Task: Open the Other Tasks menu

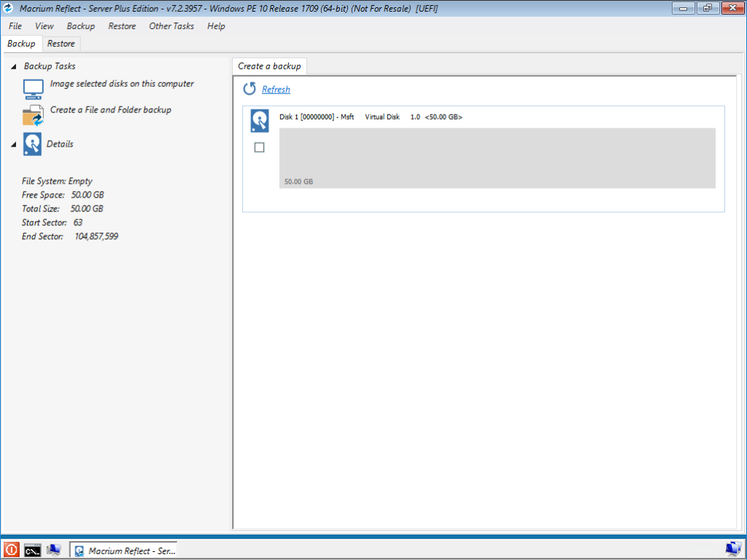Action: tap(171, 26)
